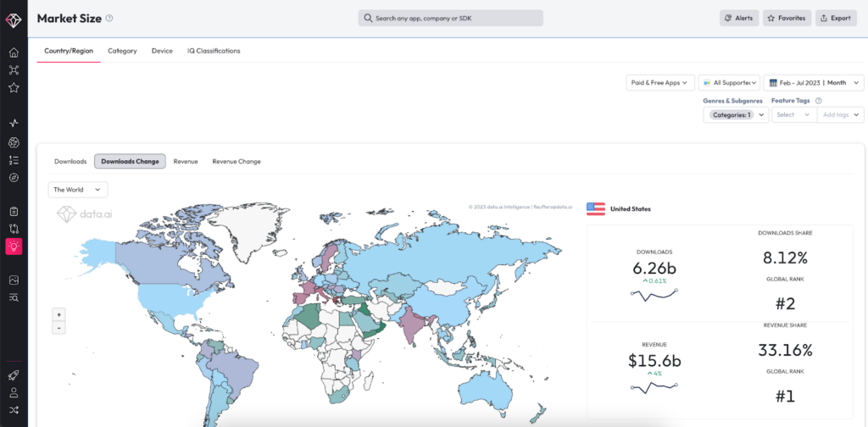Click the clipboard icon in sidebar
Viewport: 868px width, 427px height.
pos(14,211)
